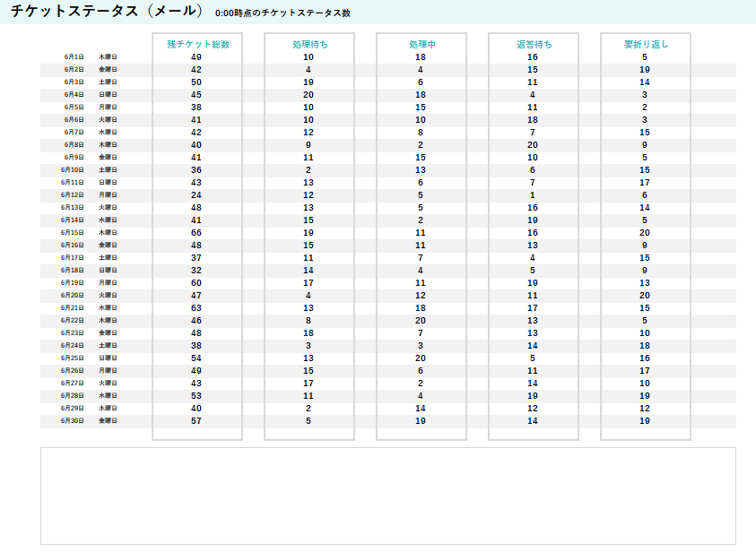Click the 6月15日 date cell

(x=73, y=232)
